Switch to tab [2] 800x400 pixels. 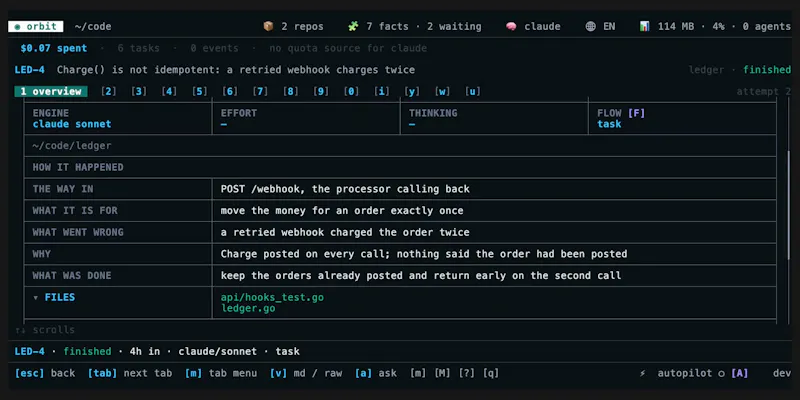108,92
